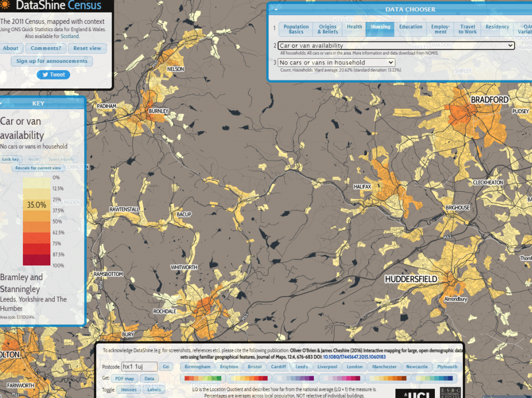This screenshot has width=532, height=398.
Task: Click the Reset view button
Action: pos(87,48)
